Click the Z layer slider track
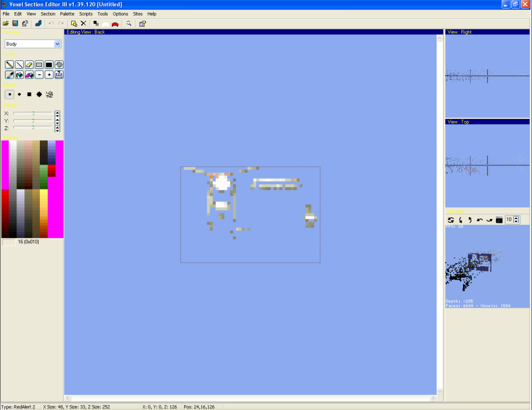Viewport: 532px width, 410px height. pos(32,128)
